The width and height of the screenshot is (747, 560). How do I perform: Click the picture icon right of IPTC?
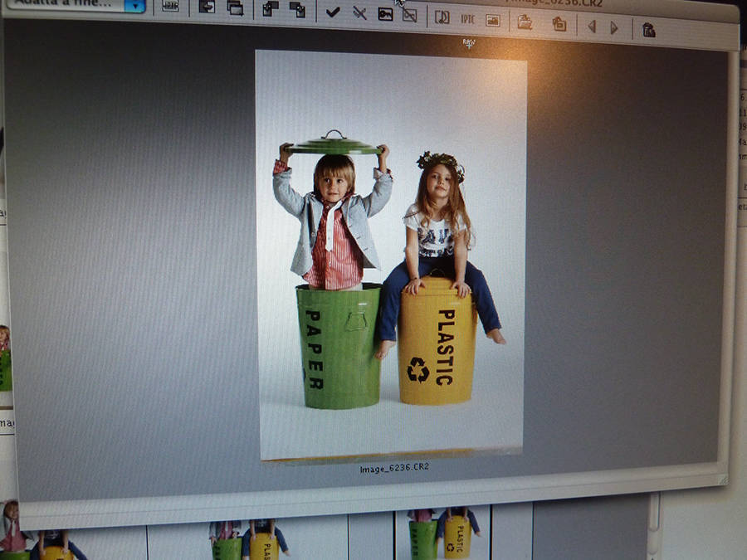click(493, 20)
